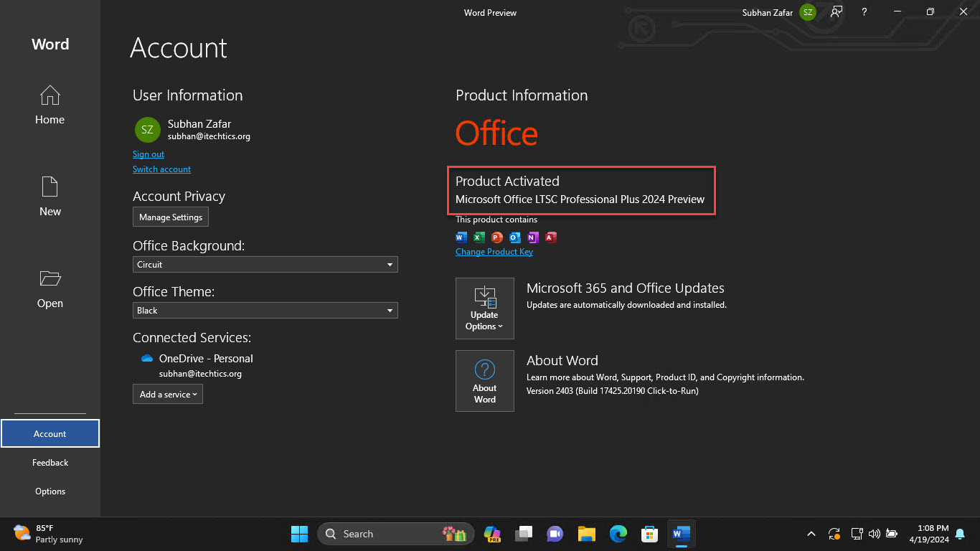The image size is (980, 551).
Task: Click the SZ profile badge in the title bar
Action: pyautogui.click(x=808, y=12)
